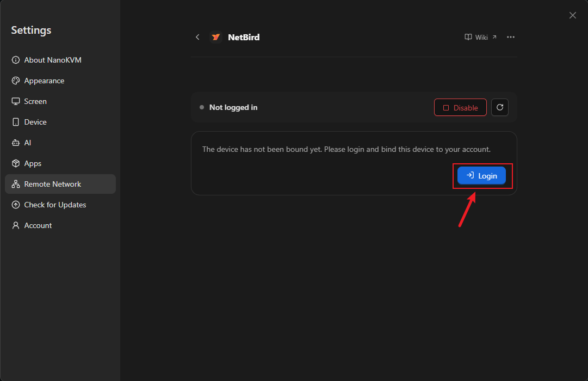The image size is (588, 381).
Task: Open Check for Updates section
Action: [60, 205]
